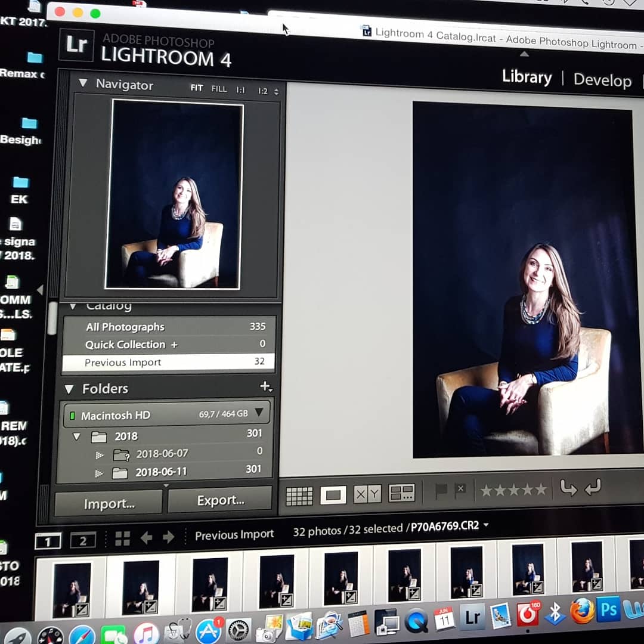
Task: Set Navigator zoom to 1:2
Action: click(x=263, y=91)
